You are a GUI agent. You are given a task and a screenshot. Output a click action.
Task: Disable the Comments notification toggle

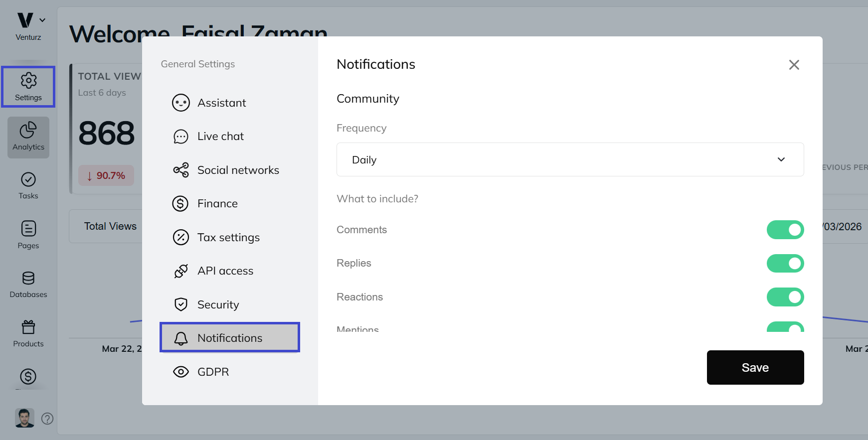click(785, 230)
